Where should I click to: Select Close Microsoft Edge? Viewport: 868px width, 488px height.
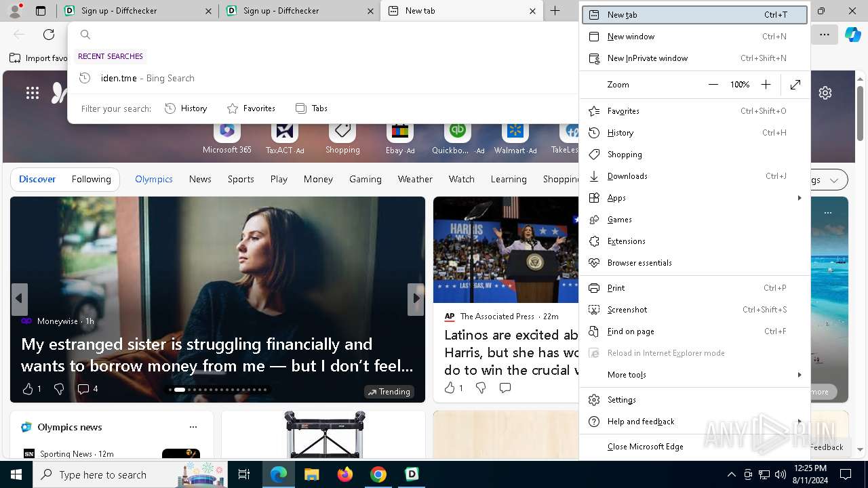[x=694, y=447]
